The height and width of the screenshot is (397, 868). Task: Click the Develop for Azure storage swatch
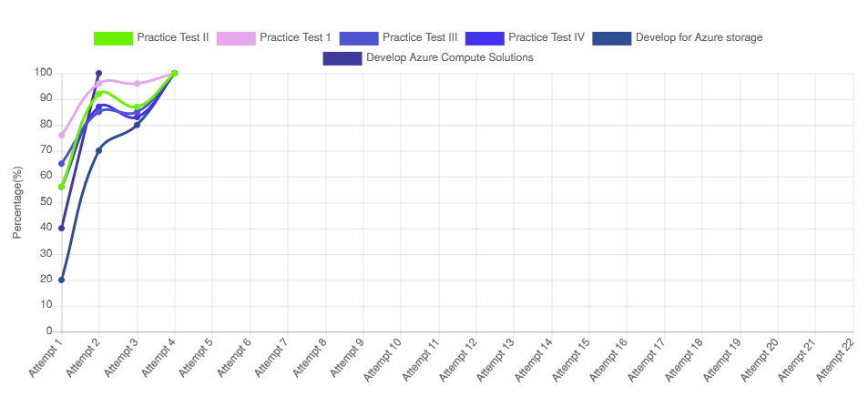click(x=612, y=38)
